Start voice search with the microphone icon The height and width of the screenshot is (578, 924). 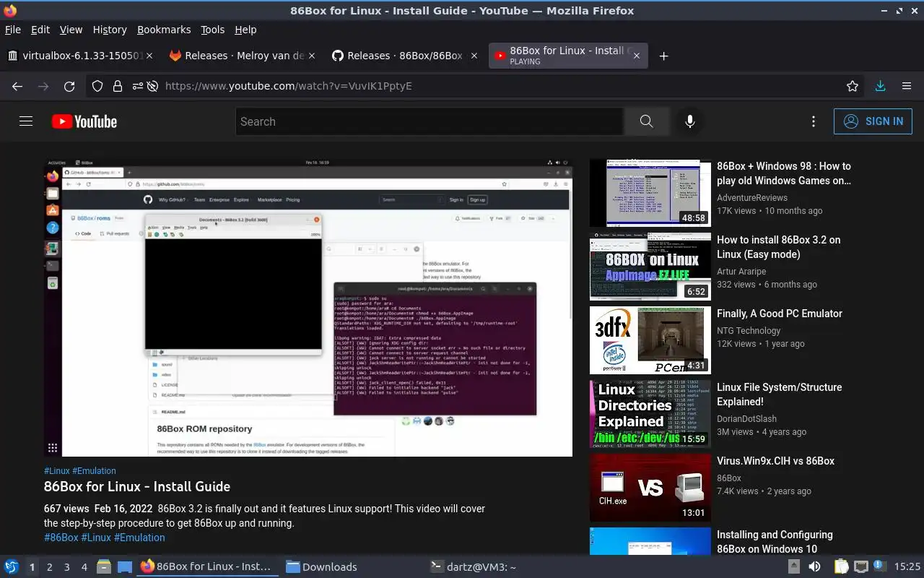pyautogui.click(x=690, y=121)
